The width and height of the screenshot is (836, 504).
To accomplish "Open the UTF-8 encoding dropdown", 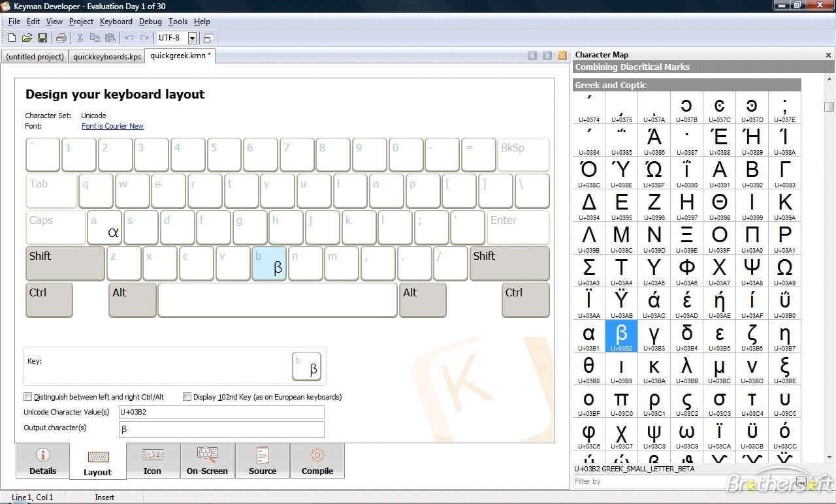I will [191, 37].
